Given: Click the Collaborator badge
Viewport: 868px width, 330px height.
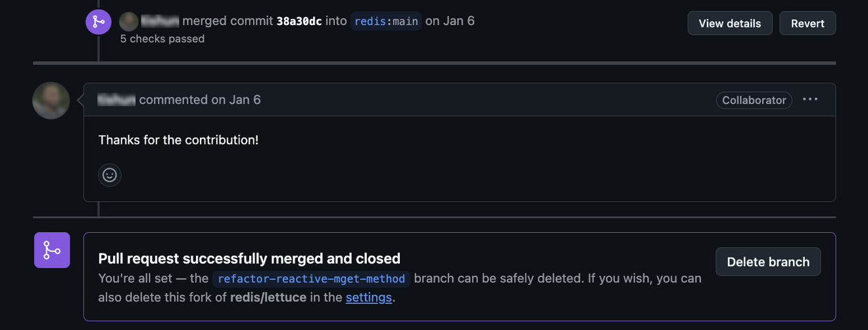Looking at the screenshot, I should coord(754,100).
